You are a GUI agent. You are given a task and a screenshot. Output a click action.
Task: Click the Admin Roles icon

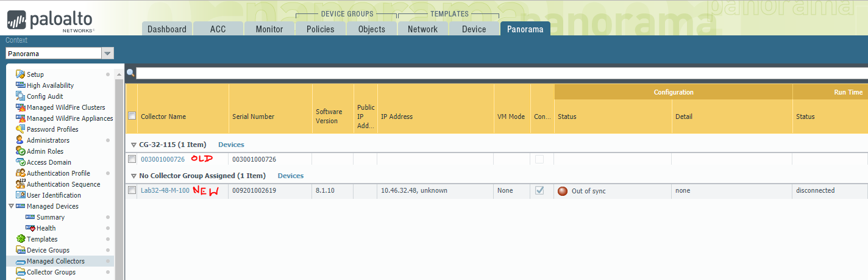coord(21,151)
